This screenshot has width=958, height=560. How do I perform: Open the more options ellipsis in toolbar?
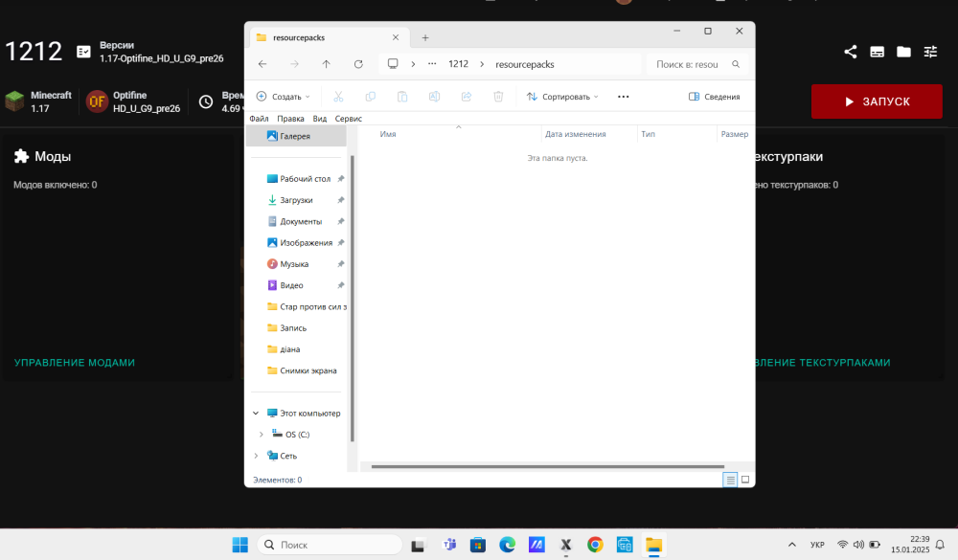(x=624, y=97)
